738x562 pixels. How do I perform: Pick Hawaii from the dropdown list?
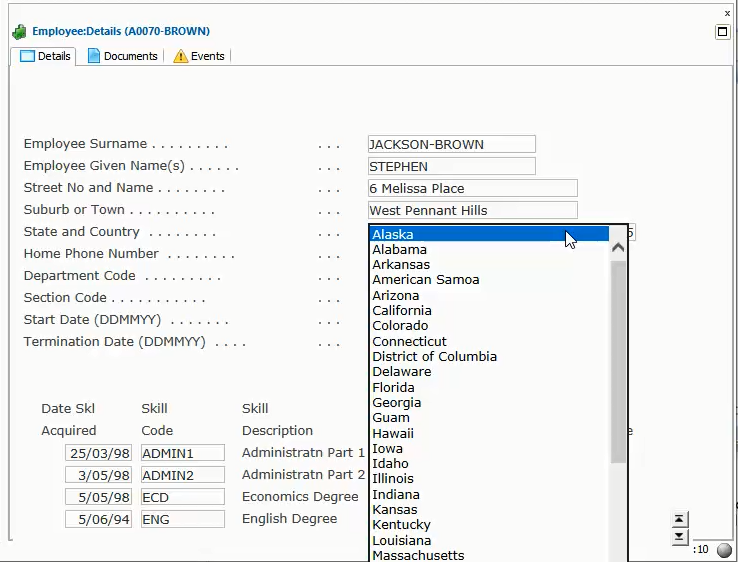coord(393,433)
